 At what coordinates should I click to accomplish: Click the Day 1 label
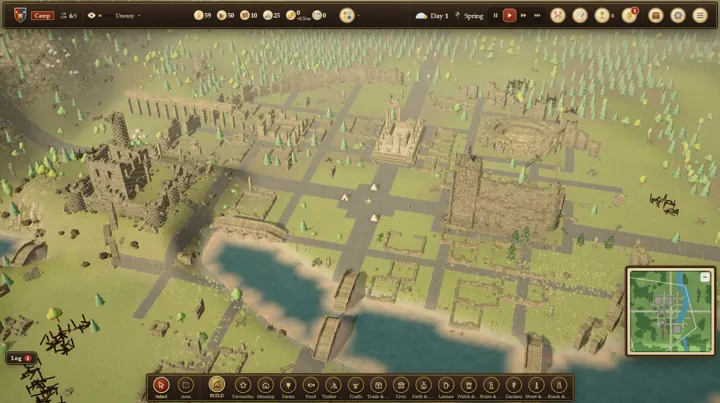[439, 16]
